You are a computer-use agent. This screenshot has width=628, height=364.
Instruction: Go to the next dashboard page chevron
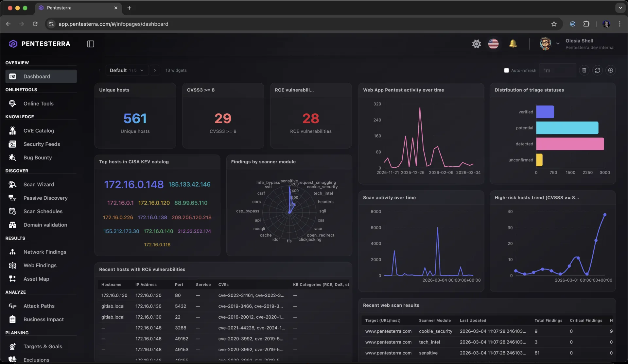click(154, 70)
